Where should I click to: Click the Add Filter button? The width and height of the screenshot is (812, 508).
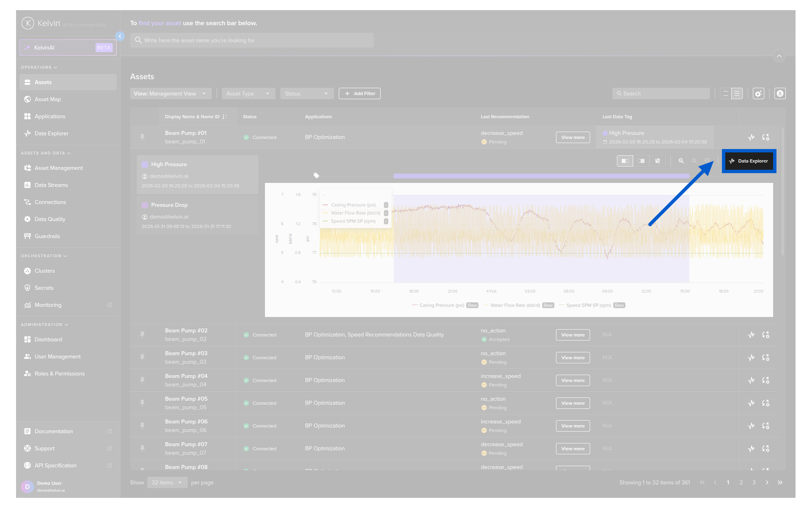pyautogui.click(x=359, y=94)
